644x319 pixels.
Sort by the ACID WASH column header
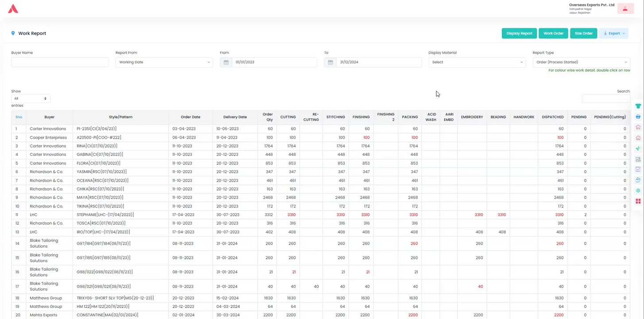(x=431, y=117)
